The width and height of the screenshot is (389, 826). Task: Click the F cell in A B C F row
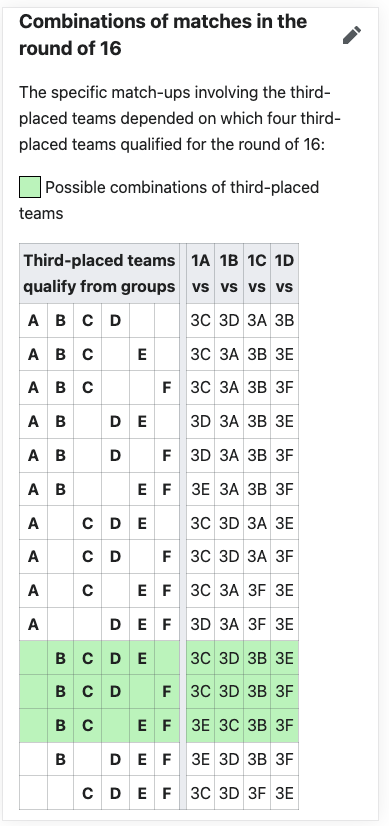pyautogui.click(x=167, y=388)
